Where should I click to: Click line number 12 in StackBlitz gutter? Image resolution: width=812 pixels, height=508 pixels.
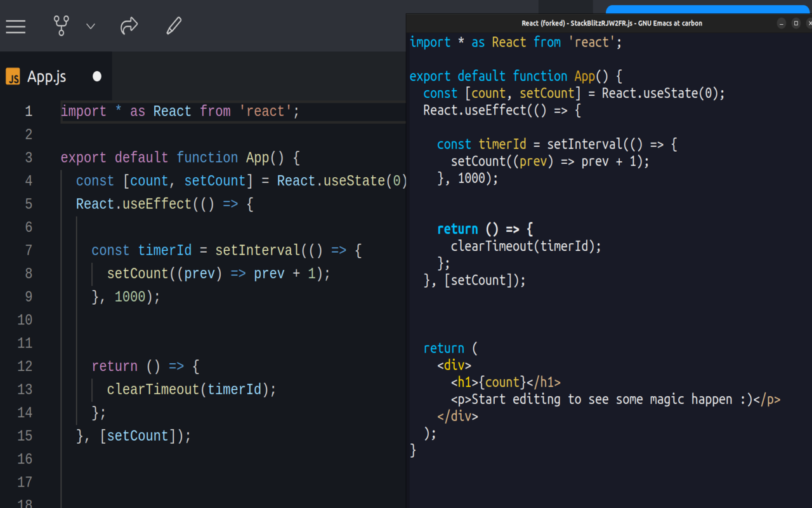(25, 366)
